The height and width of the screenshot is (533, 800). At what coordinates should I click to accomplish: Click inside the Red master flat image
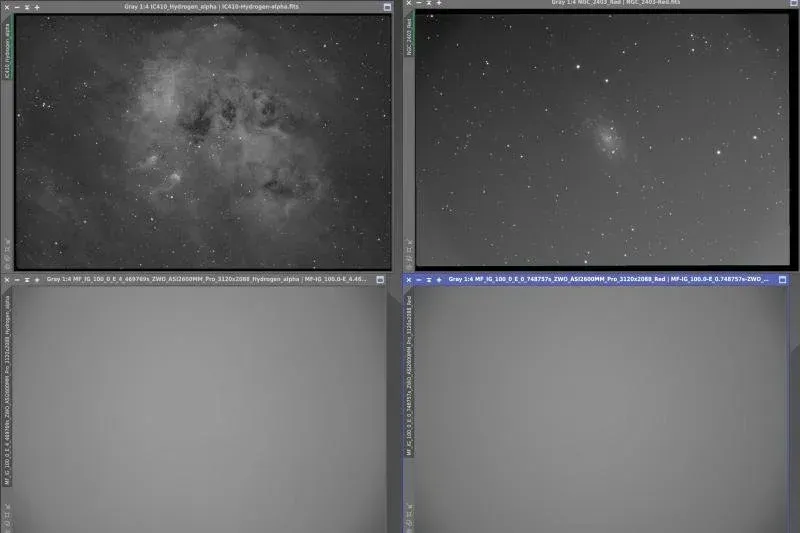pos(601,410)
